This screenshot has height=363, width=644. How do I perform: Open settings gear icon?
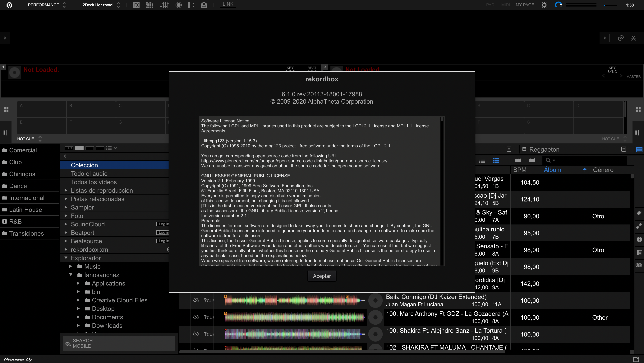tap(544, 5)
